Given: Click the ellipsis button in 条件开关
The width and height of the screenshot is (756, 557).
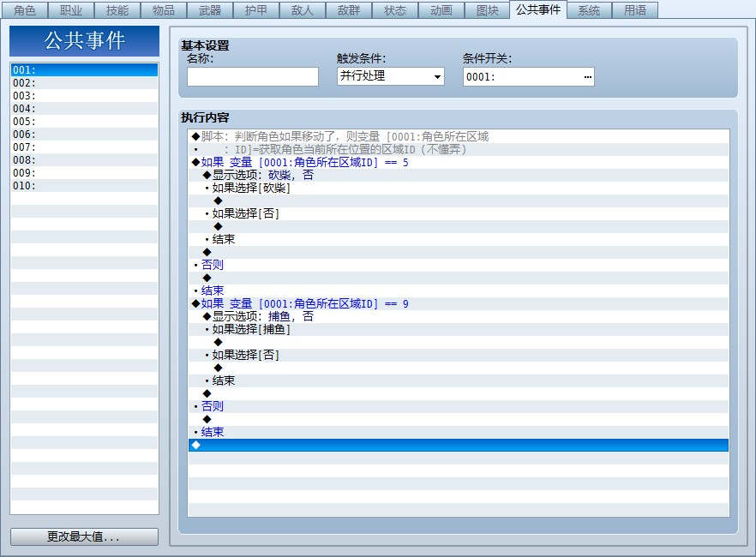Looking at the screenshot, I should tap(587, 76).
